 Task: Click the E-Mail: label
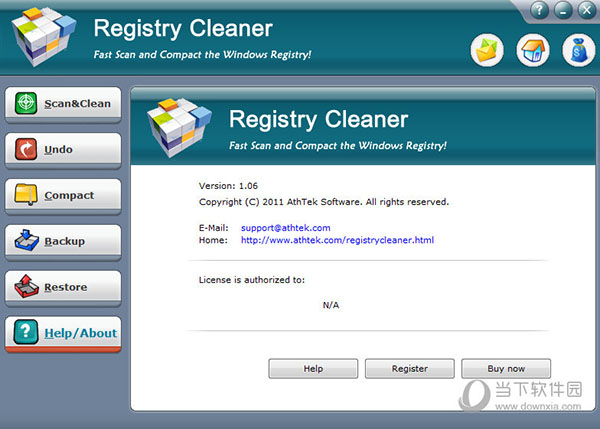pos(214,228)
